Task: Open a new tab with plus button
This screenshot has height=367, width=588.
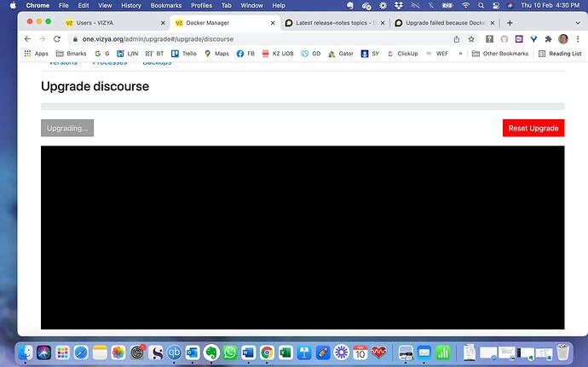Action: click(x=510, y=23)
